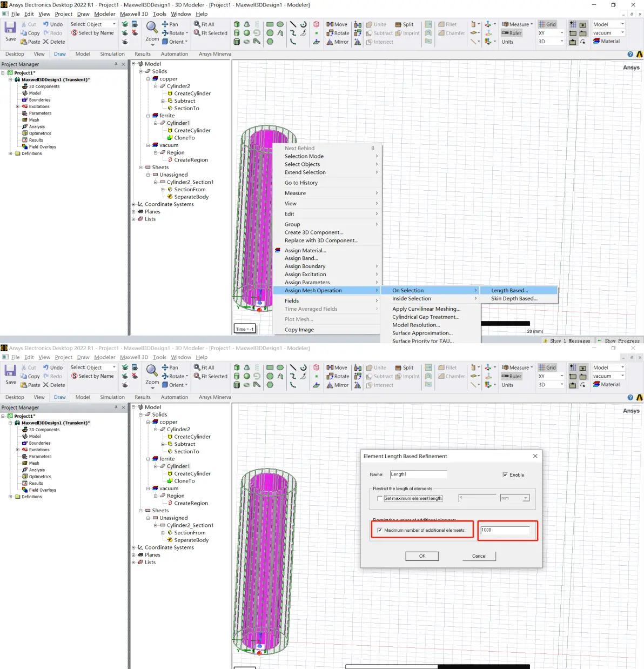Toggle Grid in the Refinement dialog window toolbar

(x=547, y=367)
